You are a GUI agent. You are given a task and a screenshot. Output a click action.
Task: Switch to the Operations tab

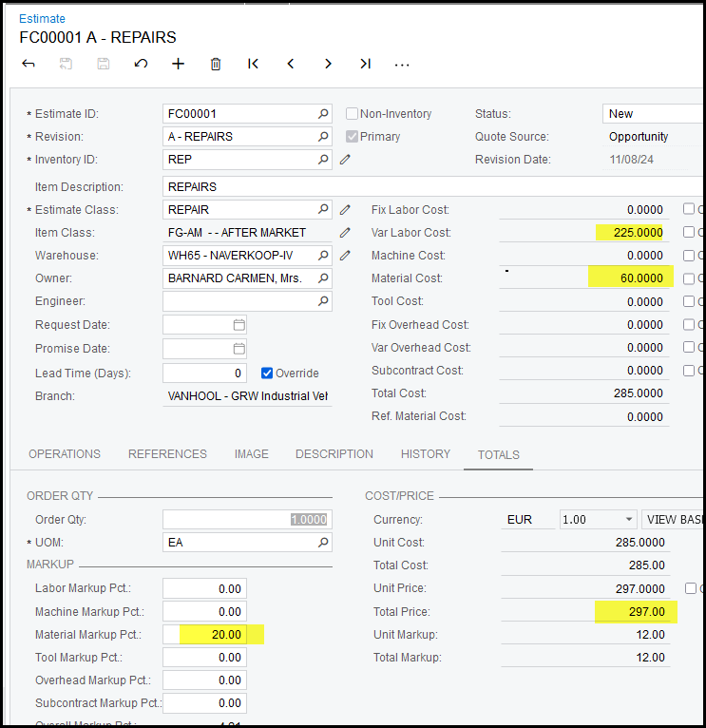click(x=65, y=454)
